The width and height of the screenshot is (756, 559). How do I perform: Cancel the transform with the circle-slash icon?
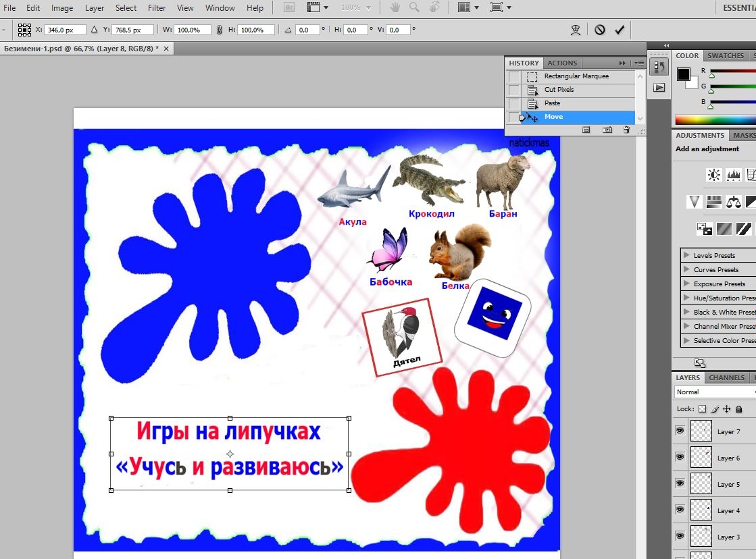(x=599, y=30)
